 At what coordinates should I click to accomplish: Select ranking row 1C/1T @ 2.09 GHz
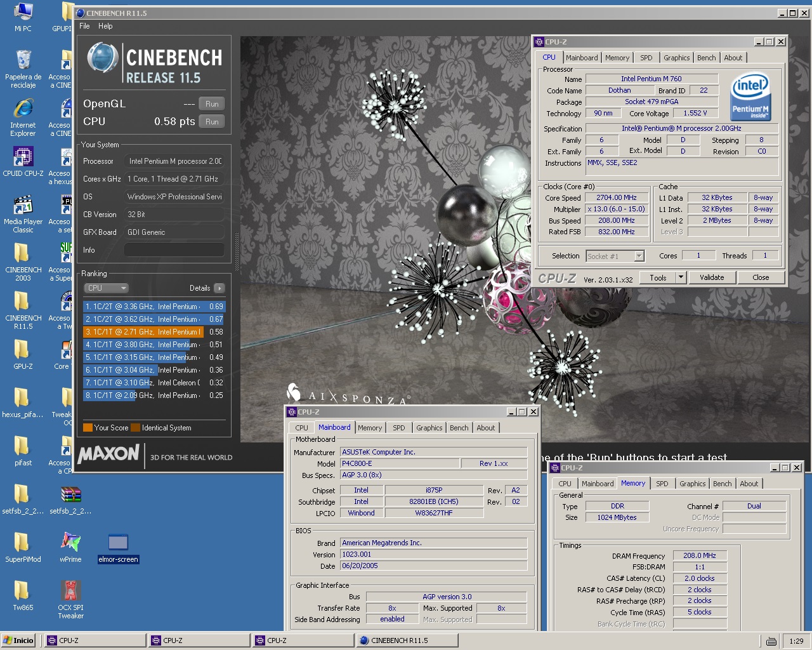pos(154,395)
